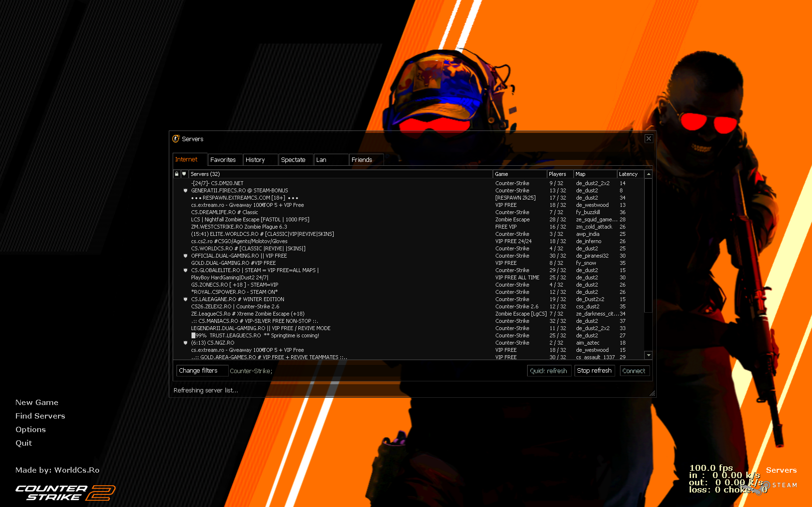Select PlayBoy HardGaming|Dust2 24/7| server
This screenshot has width=812, height=507.
click(408, 277)
